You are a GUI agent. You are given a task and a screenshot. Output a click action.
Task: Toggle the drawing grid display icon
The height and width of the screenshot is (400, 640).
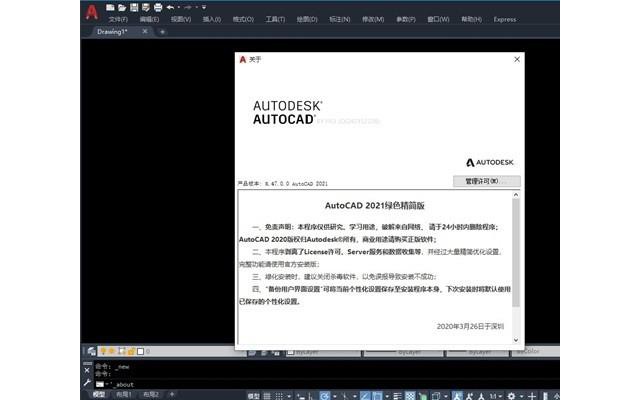click(267, 396)
